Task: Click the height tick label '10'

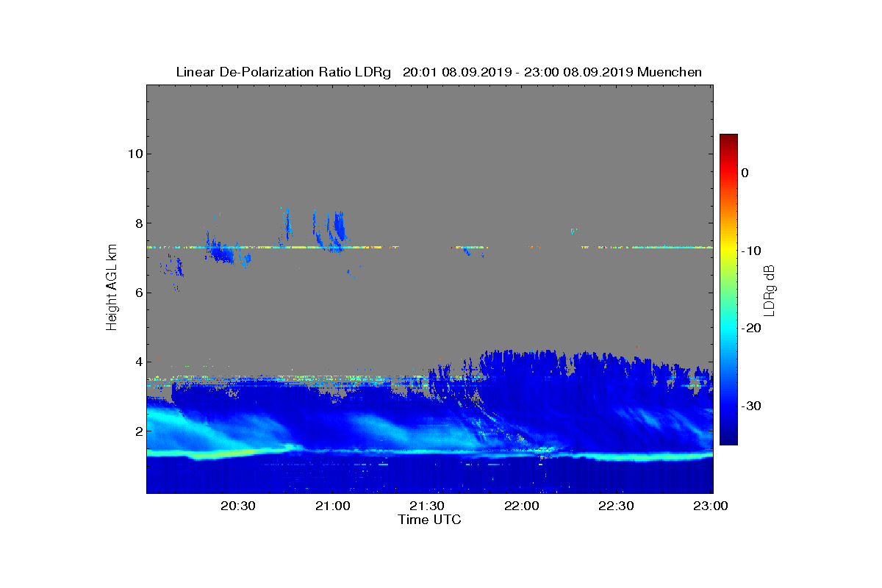Action: point(134,154)
